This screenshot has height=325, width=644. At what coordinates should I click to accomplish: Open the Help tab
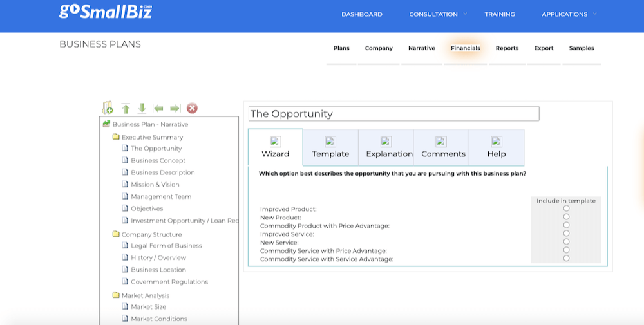tap(497, 147)
